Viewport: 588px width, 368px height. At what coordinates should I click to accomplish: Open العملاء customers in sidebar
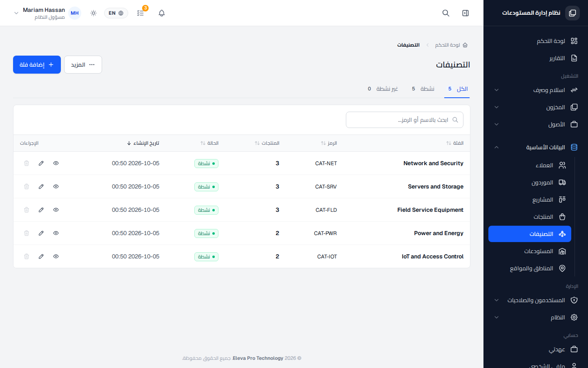pos(530,165)
